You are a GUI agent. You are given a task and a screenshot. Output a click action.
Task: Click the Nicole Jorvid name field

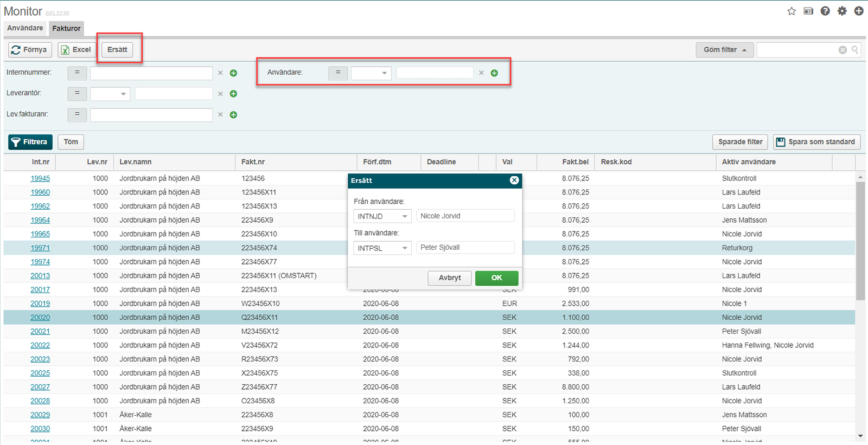(465, 216)
